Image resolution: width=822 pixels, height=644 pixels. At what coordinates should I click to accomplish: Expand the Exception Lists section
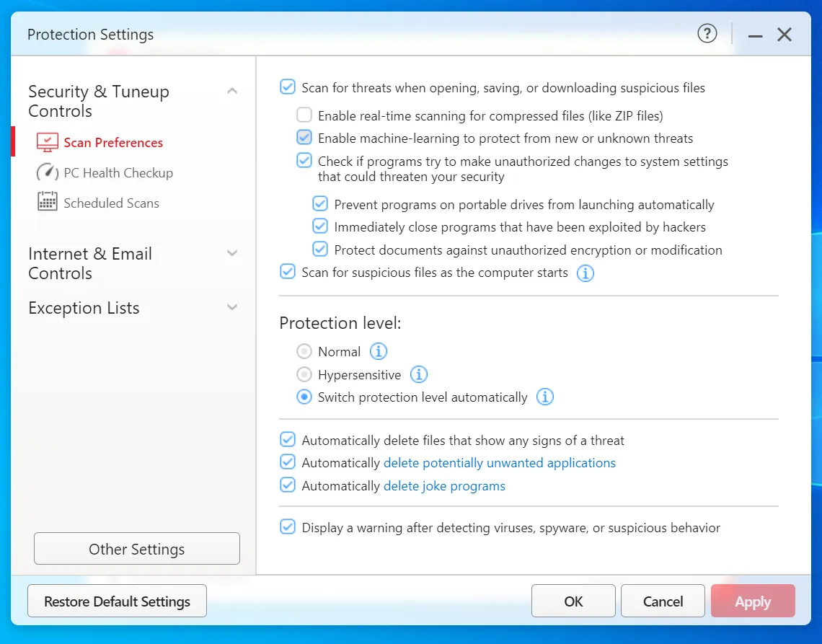click(x=232, y=307)
